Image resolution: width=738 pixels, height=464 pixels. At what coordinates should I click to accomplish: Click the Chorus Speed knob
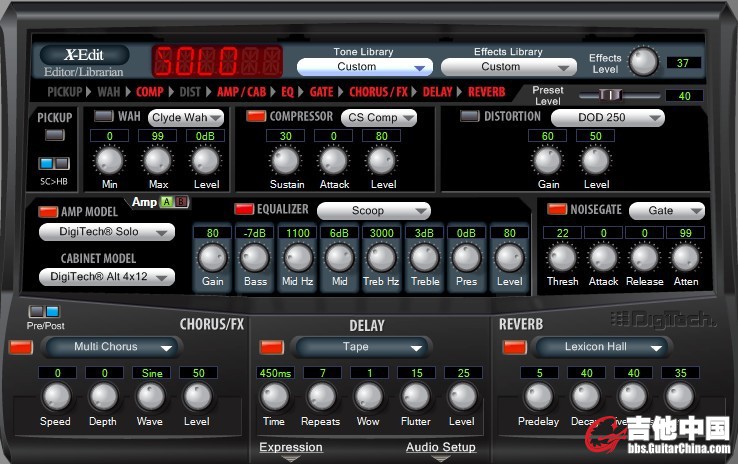pos(56,397)
